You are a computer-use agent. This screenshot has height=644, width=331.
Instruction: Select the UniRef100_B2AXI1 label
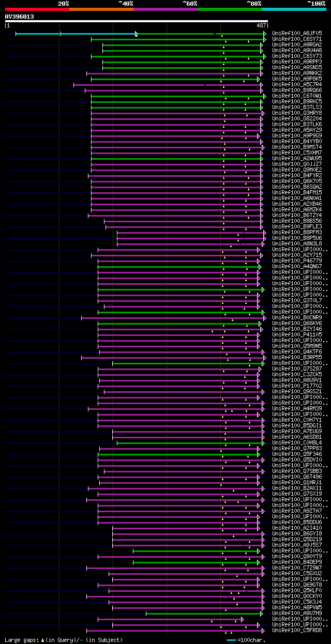coord(297,488)
